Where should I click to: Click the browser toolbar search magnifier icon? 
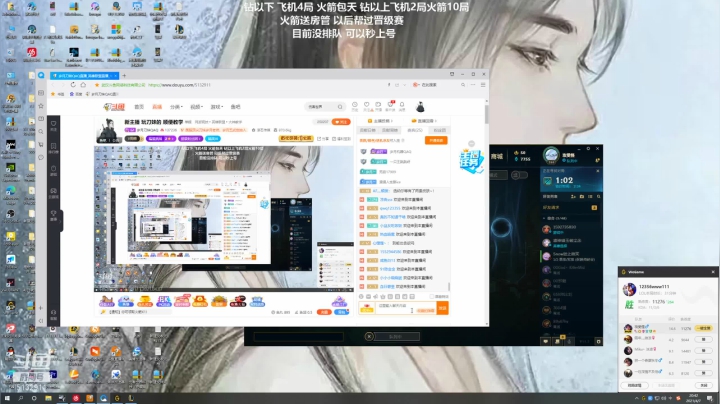(x=463, y=85)
